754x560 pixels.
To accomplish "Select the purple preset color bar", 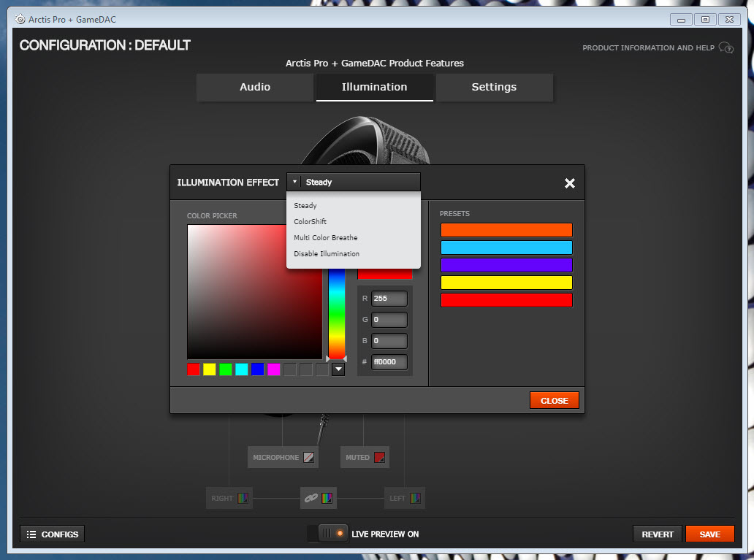I will pos(506,265).
